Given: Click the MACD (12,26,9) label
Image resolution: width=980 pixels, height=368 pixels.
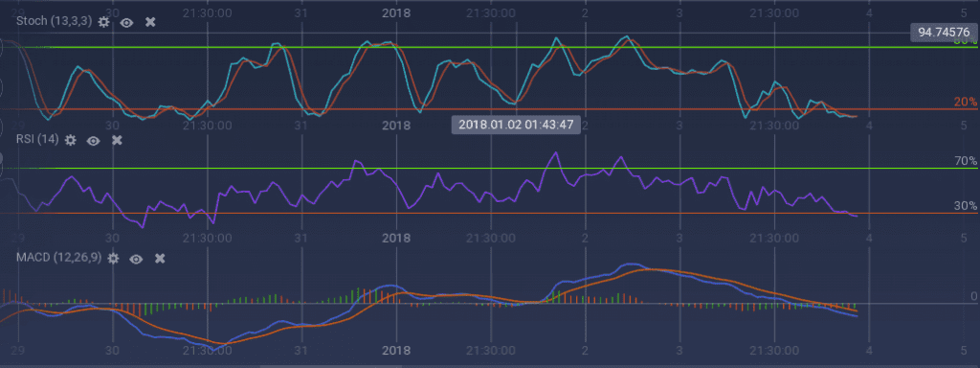Looking at the screenshot, I should click(x=58, y=257).
